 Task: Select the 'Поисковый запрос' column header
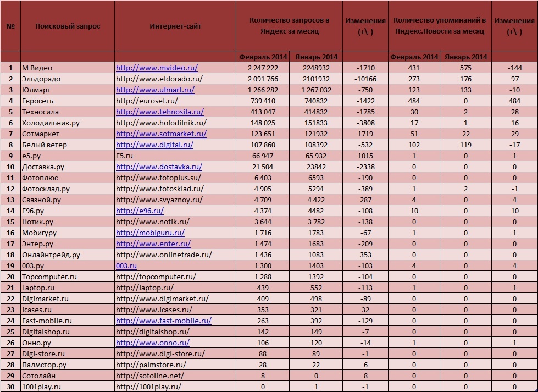[68, 26]
